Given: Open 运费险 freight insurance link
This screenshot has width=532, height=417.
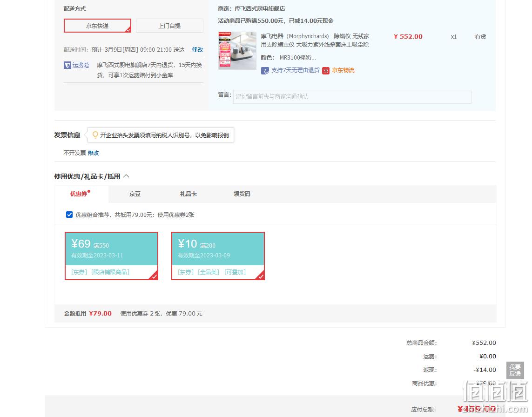Looking at the screenshot, I should click(81, 65).
